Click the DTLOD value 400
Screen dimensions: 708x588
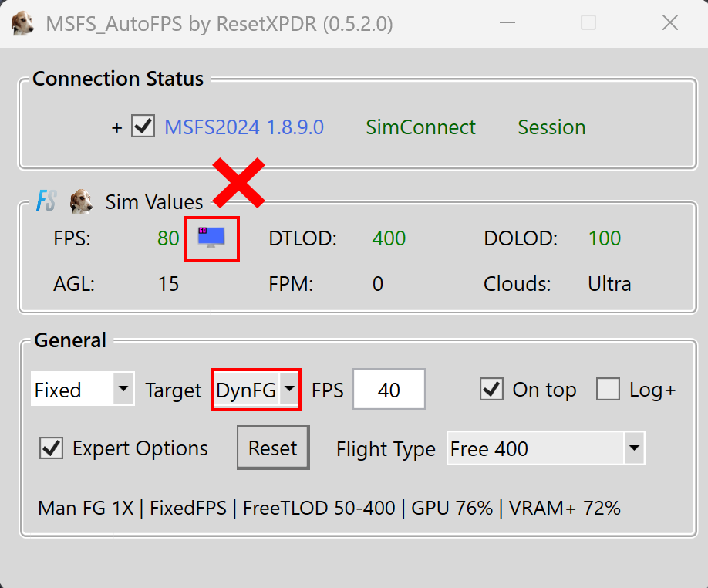click(389, 238)
